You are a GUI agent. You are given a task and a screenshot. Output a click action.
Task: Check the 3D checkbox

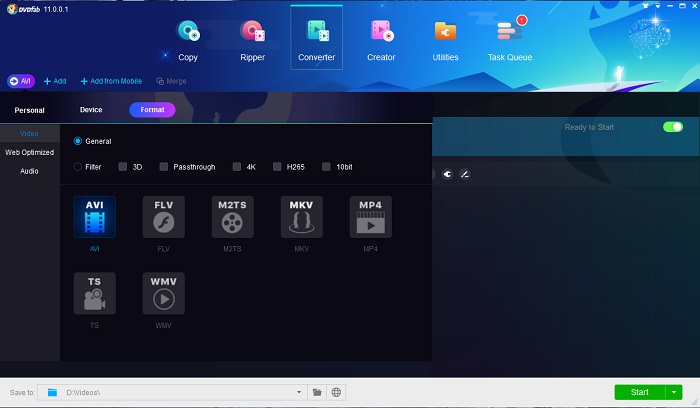point(123,167)
